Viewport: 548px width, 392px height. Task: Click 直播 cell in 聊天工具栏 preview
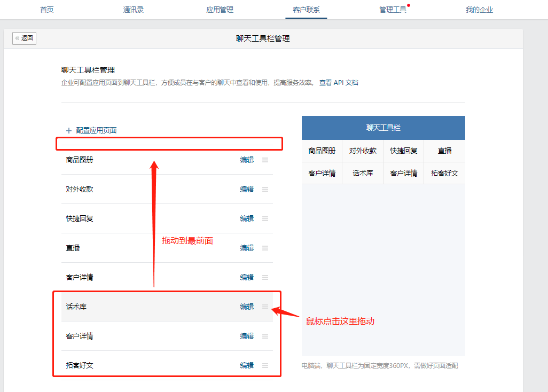coord(444,151)
